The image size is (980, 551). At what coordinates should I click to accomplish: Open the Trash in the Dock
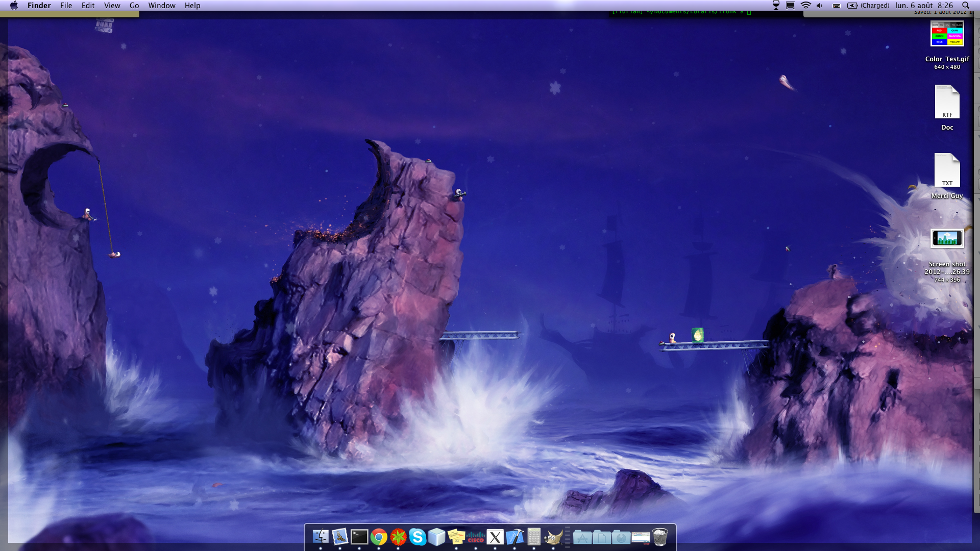660,537
